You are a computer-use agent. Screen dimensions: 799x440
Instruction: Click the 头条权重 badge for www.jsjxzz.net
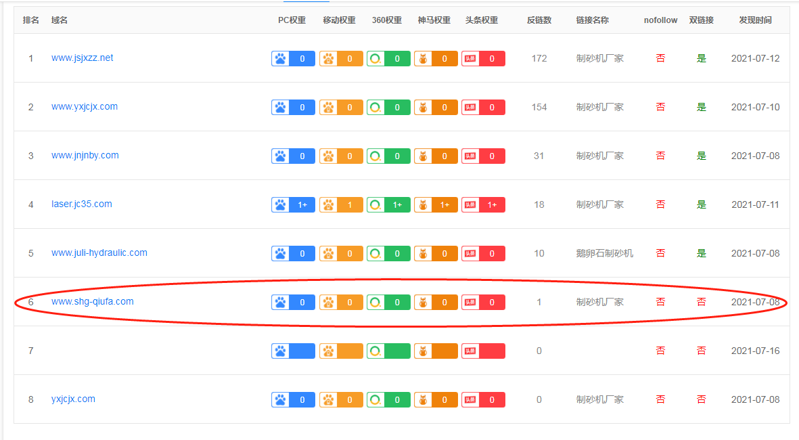pyautogui.click(x=483, y=59)
